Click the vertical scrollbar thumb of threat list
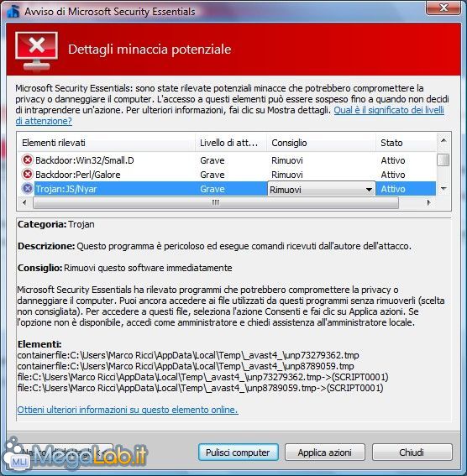Image resolution: width=467 pixels, height=476 pixels. tap(443, 160)
